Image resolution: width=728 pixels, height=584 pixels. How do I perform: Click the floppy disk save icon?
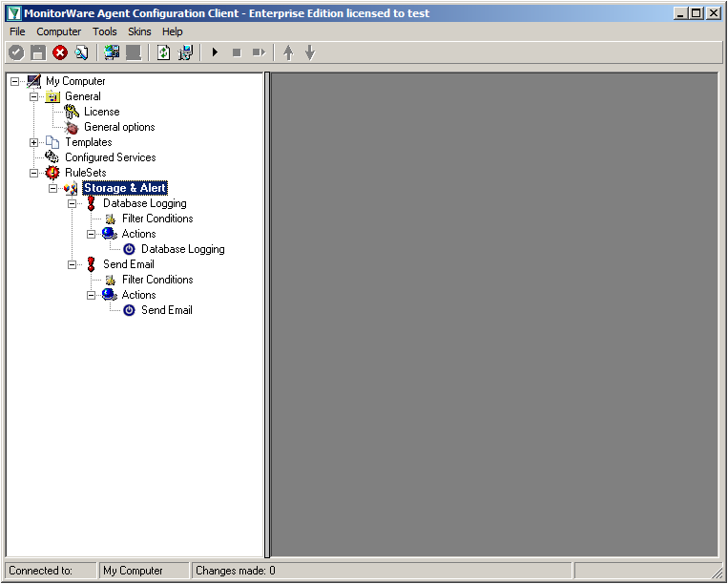pos(38,52)
